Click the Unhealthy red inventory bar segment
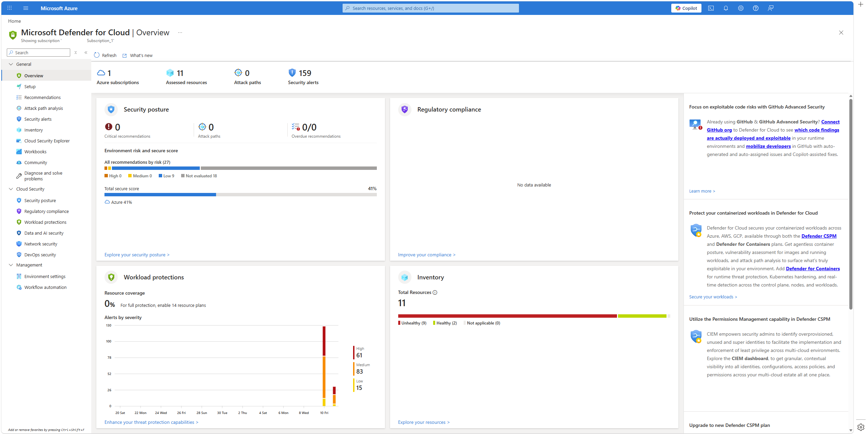This screenshot has width=868, height=434. pyautogui.click(x=507, y=316)
